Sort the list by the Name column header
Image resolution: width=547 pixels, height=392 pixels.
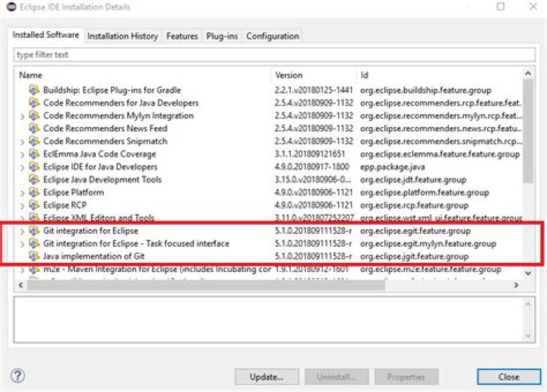[143, 75]
